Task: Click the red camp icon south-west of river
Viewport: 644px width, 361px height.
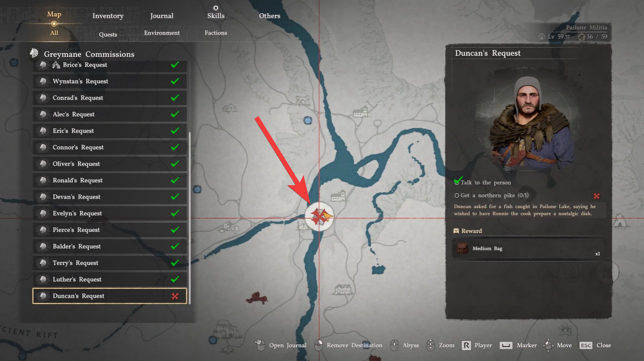Action: pos(257,298)
